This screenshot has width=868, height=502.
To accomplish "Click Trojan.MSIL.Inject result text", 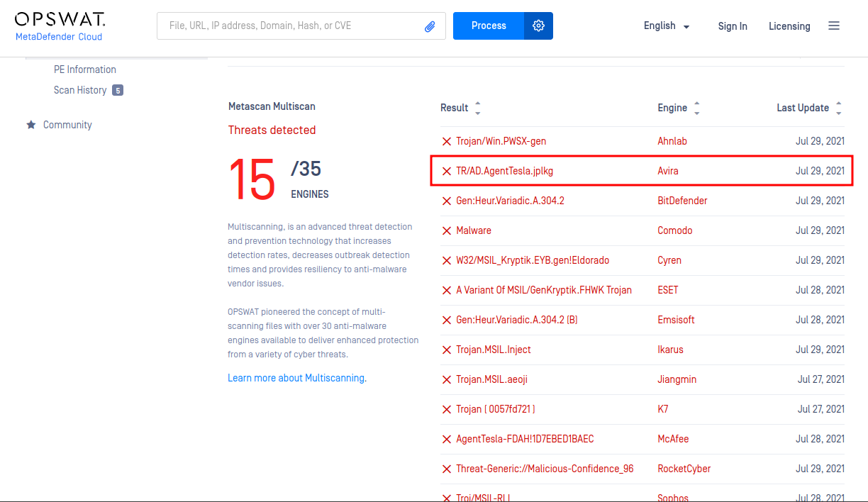I will (x=494, y=350).
